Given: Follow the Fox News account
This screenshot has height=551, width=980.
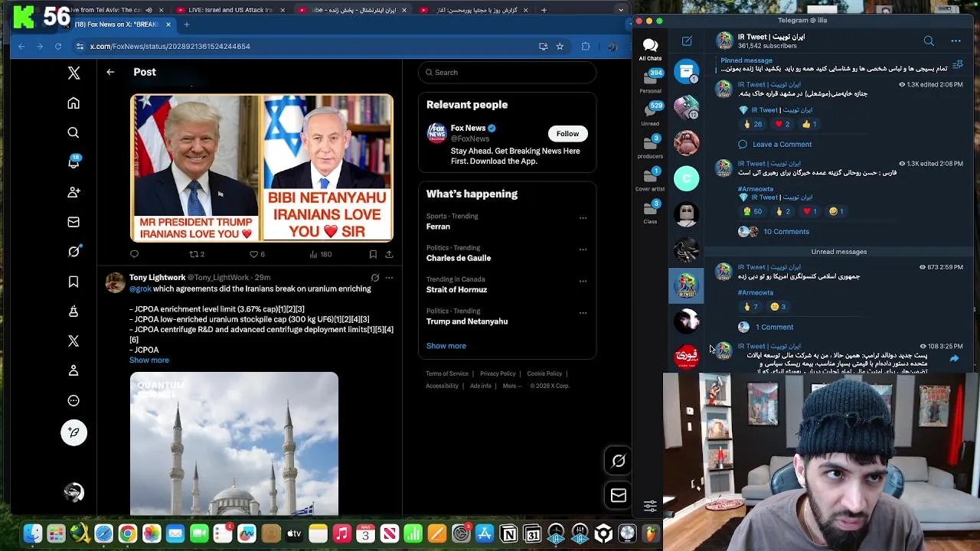Looking at the screenshot, I should tap(567, 134).
